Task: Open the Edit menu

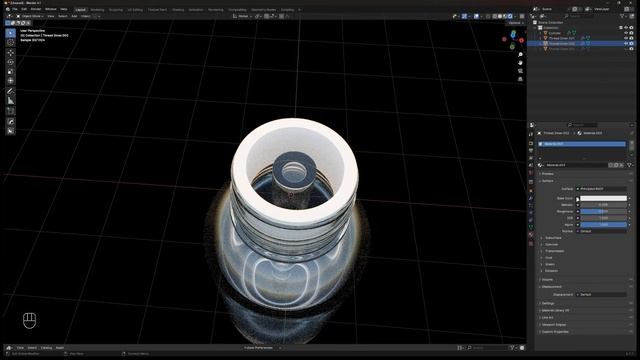Action: tap(24, 9)
